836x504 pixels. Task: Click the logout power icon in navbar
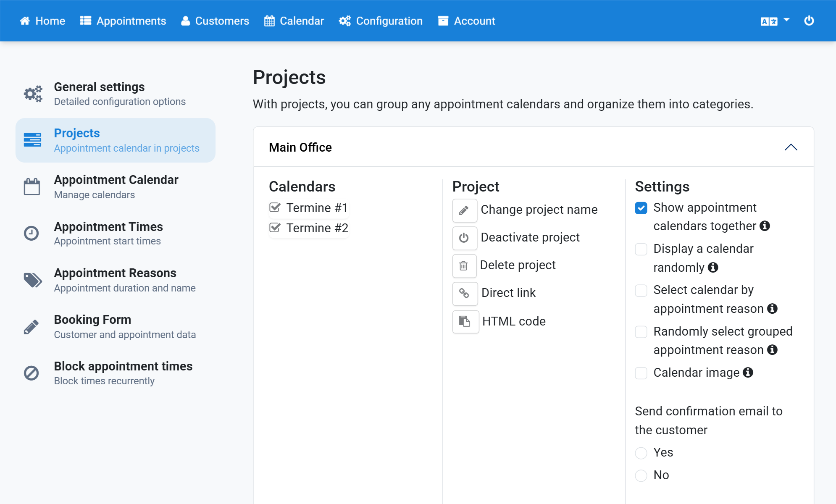coord(809,21)
